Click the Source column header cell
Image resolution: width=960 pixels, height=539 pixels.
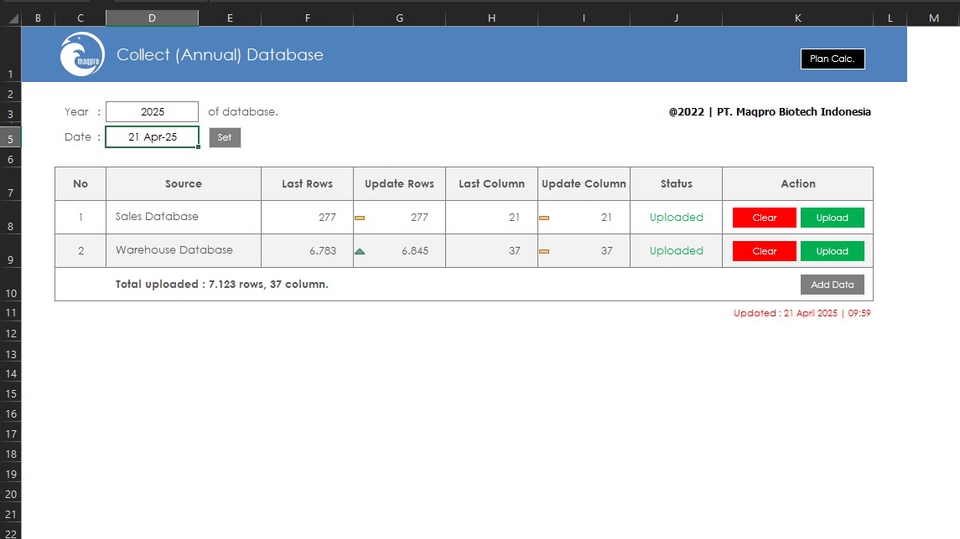(x=183, y=184)
